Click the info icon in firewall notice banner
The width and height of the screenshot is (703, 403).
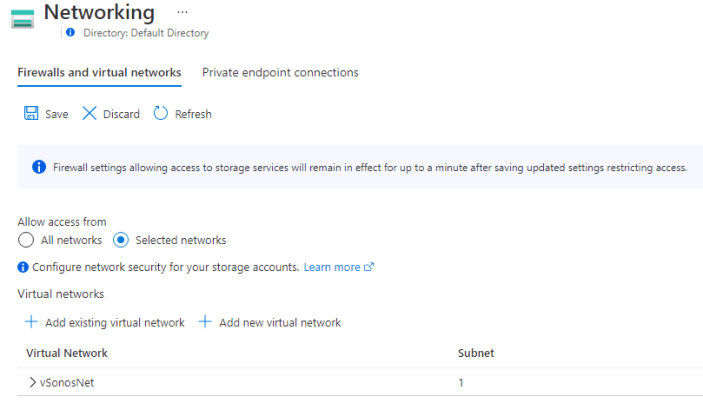(39, 167)
